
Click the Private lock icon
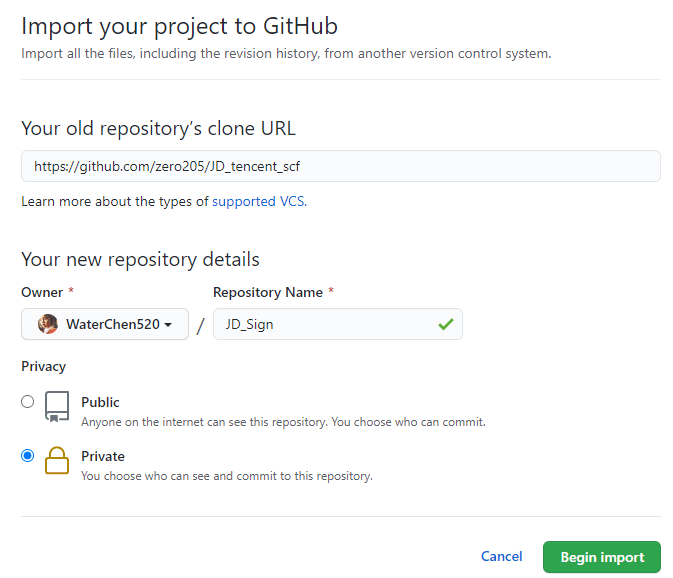tap(57, 462)
